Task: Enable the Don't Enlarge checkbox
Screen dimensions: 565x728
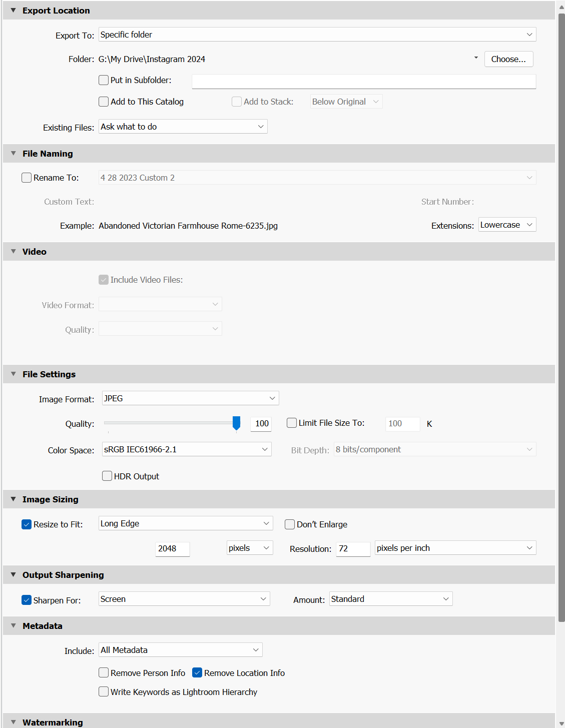Action: [x=290, y=524]
